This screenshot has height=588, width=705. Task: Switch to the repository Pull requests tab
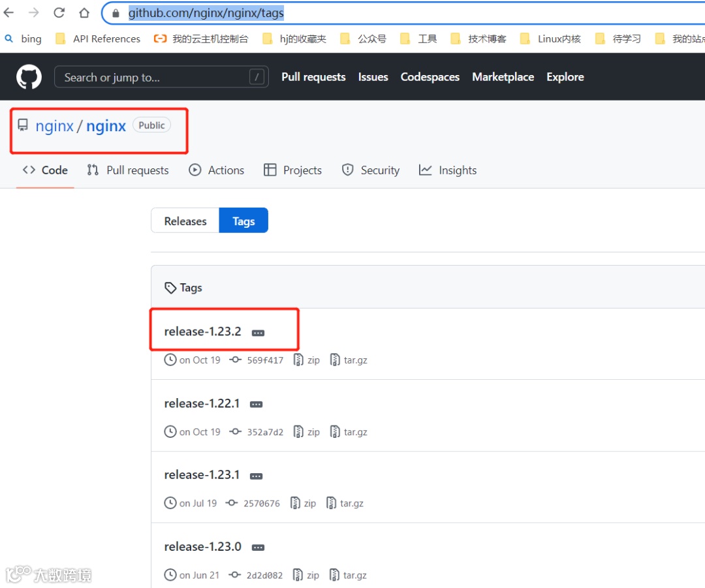click(128, 170)
